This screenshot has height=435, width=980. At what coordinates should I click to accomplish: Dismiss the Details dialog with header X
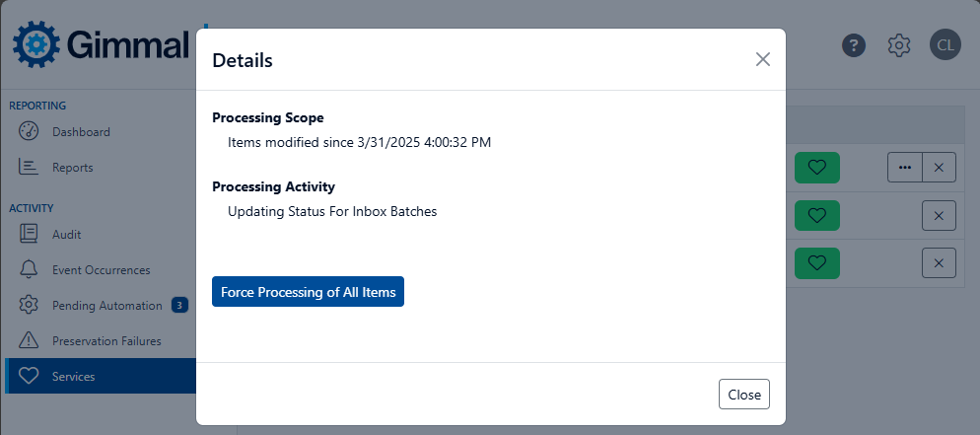[762, 59]
